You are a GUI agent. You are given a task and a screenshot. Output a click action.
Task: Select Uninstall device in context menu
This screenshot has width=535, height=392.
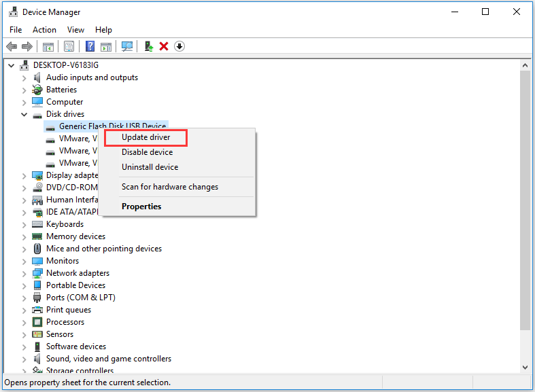coord(150,167)
